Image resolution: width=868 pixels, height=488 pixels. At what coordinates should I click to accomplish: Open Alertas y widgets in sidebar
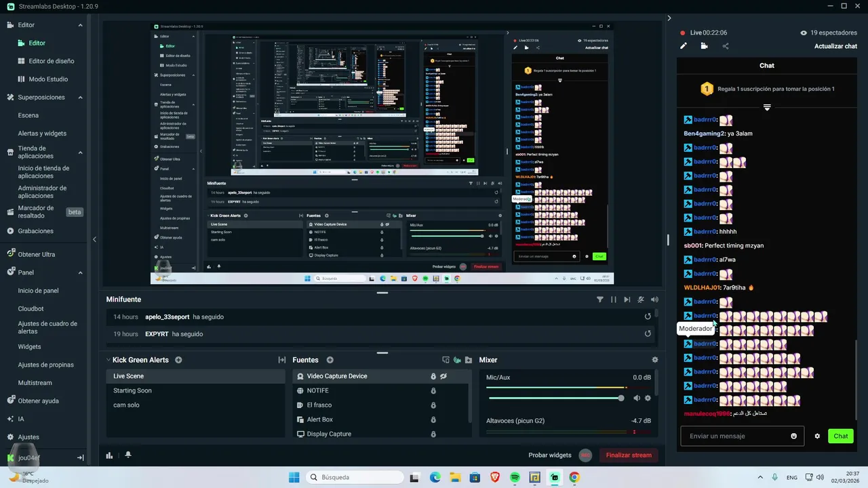pos(42,134)
